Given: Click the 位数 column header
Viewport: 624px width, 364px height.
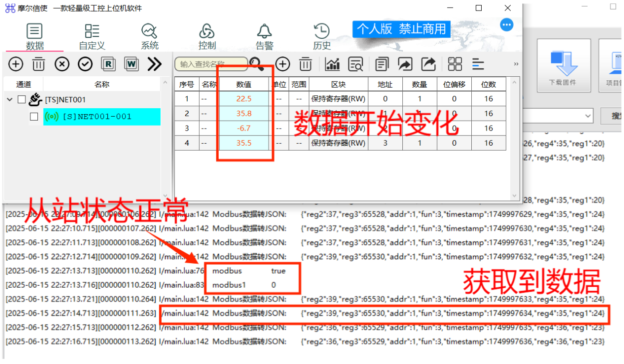Looking at the screenshot, I should point(489,84).
